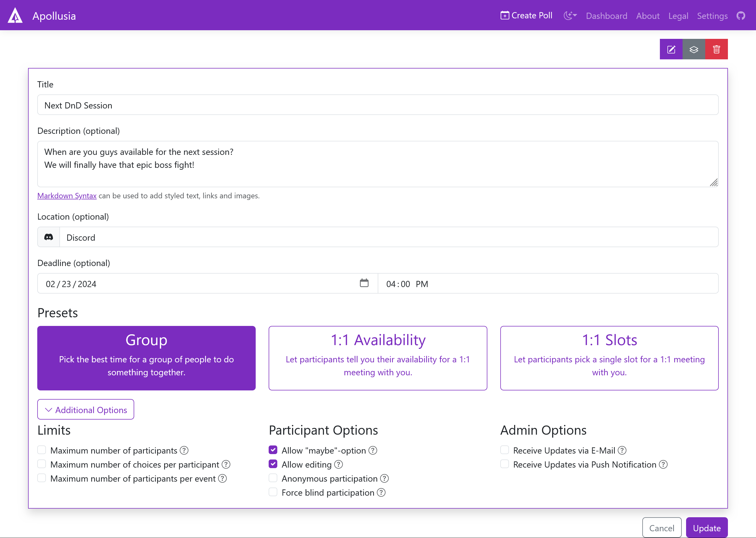Select the 1:1 Slots preset card
756x538 pixels.
609,358
